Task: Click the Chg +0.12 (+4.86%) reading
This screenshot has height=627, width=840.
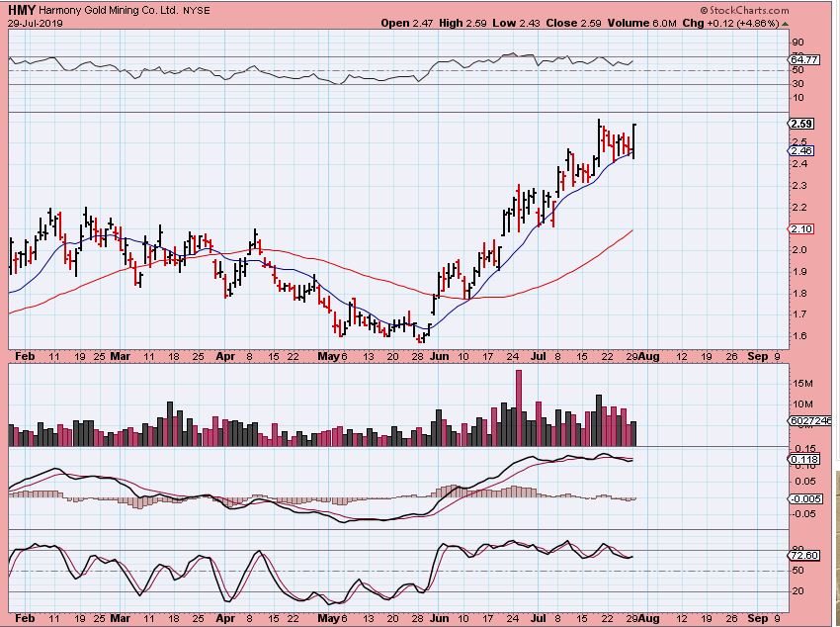Action: pyautogui.click(x=730, y=23)
